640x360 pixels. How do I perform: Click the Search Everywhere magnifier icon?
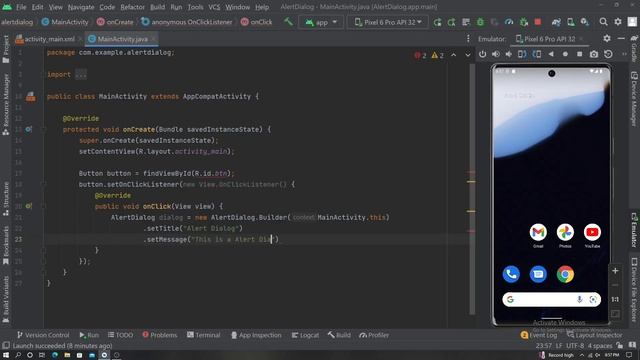point(603,22)
